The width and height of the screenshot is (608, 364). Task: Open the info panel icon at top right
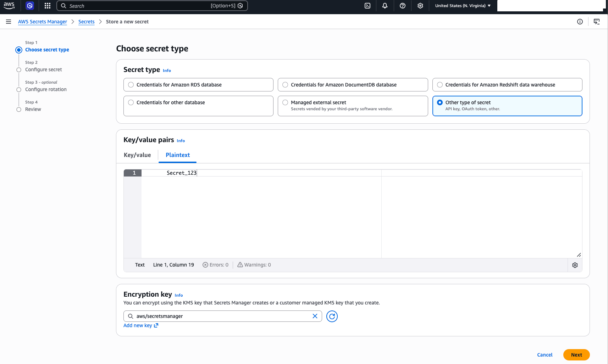(x=580, y=22)
